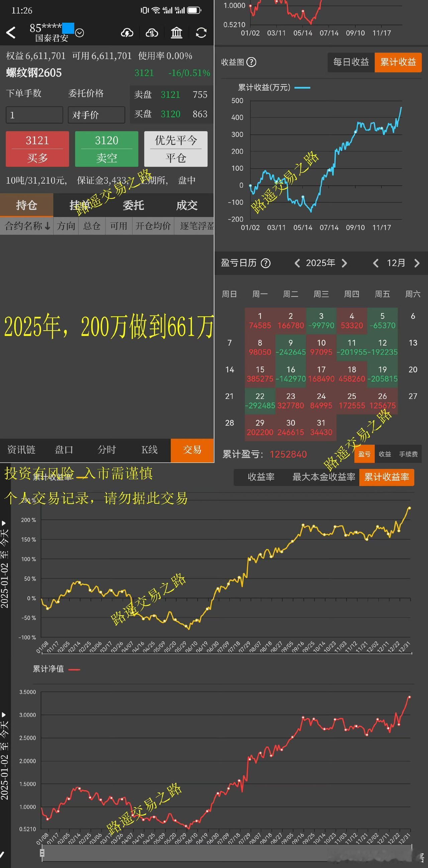The image size is (428, 868).
Task: Tap the back arrow in account header
Action: pos(11,33)
